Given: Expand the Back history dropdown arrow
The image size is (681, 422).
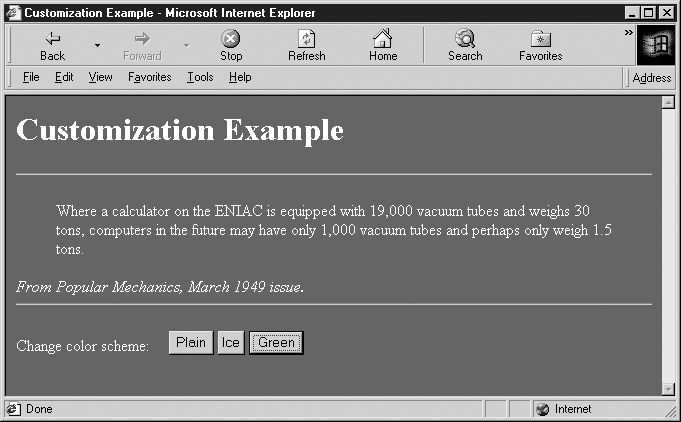Looking at the screenshot, I should [97, 45].
